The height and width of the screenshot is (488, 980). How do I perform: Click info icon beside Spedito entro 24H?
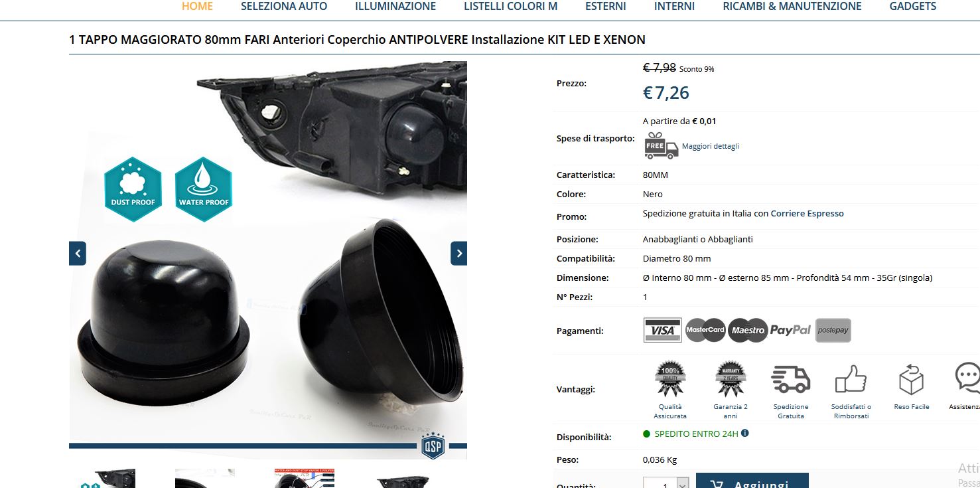pyautogui.click(x=744, y=434)
